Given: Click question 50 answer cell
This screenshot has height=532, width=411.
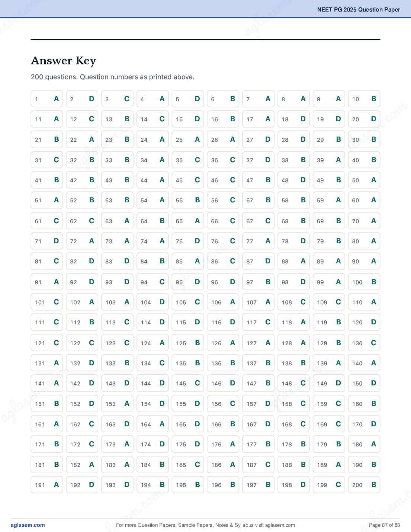Looking at the screenshot, I should pyautogui.click(x=364, y=180).
